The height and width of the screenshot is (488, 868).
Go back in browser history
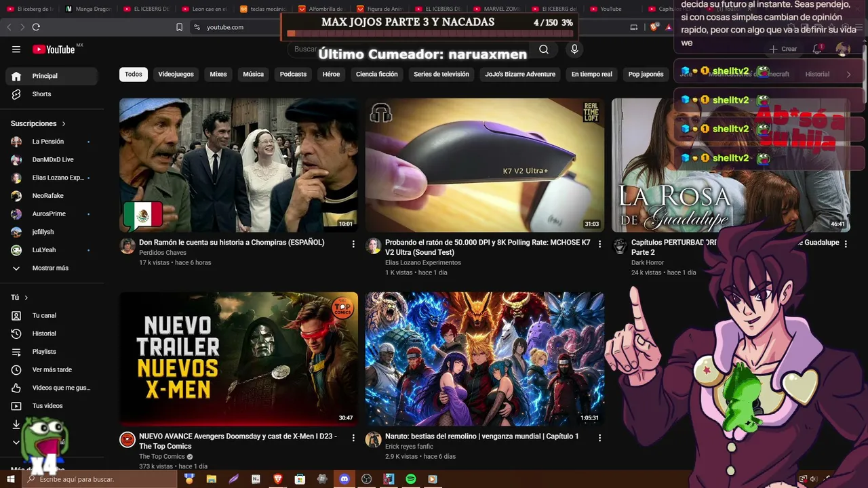tap(9, 27)
